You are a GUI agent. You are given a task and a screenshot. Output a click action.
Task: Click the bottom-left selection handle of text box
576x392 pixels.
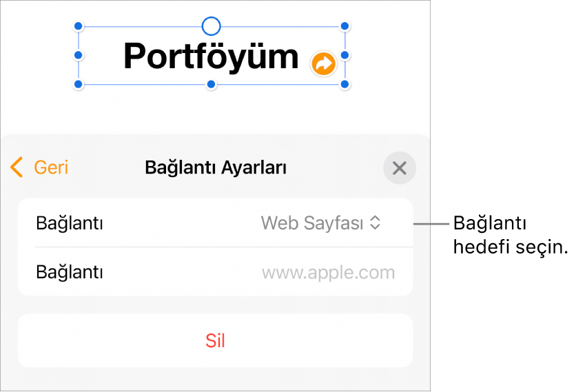79,85
